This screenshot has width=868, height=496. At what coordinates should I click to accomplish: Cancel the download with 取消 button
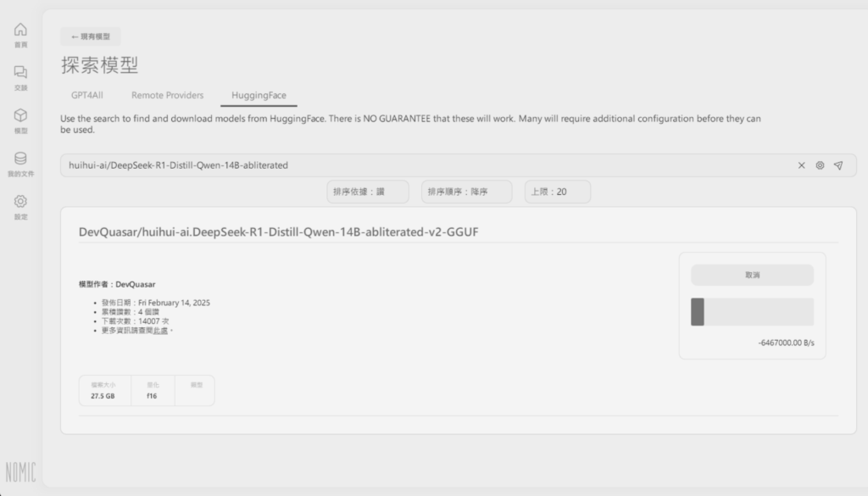(753, 275)
